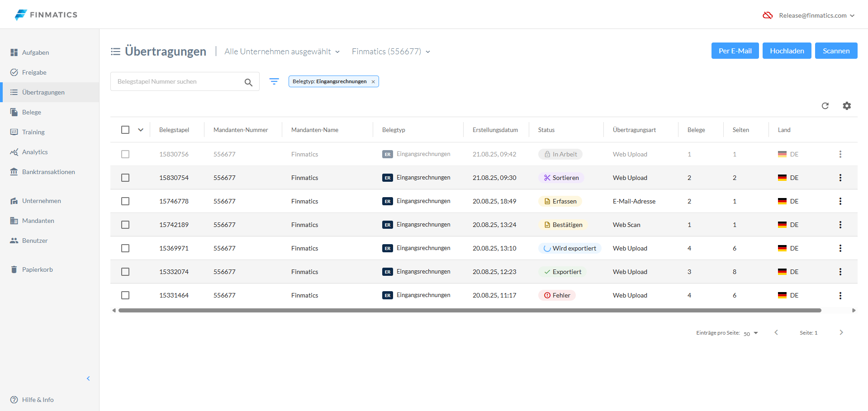868x411 pixels.
Task: Select checkbox for batch 15830756
Action: coord(125,154)
